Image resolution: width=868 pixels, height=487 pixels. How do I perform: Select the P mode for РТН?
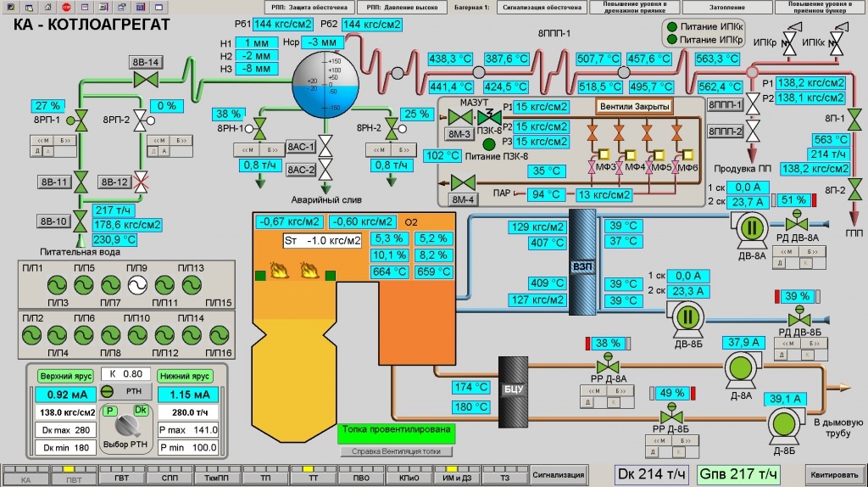[110, 411]
